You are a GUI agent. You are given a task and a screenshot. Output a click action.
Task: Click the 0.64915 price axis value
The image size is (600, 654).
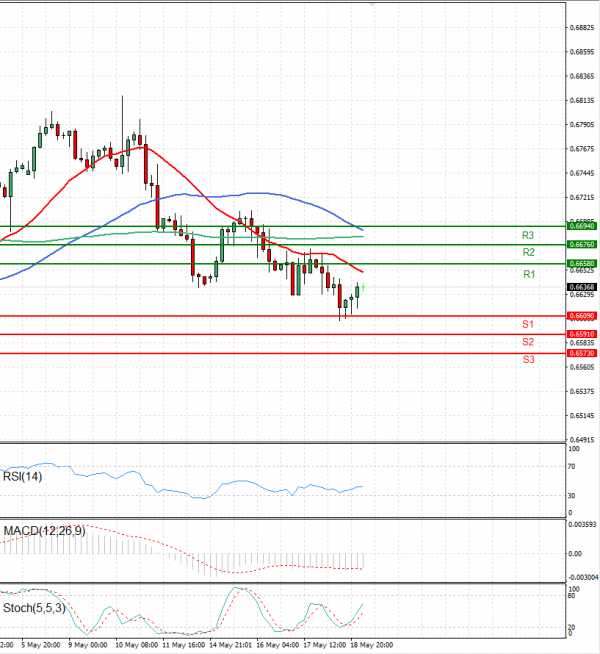pos(582,440)
